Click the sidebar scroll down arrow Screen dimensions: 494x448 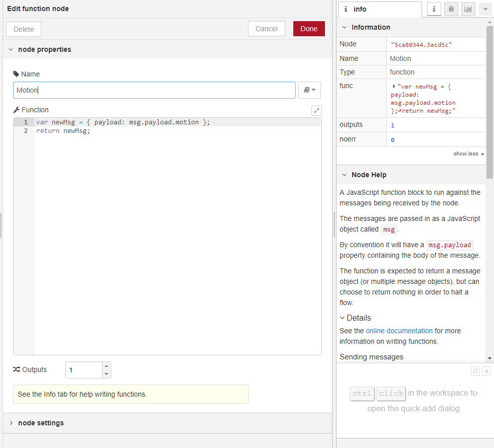pyautogui.click(x=489, y=358)
